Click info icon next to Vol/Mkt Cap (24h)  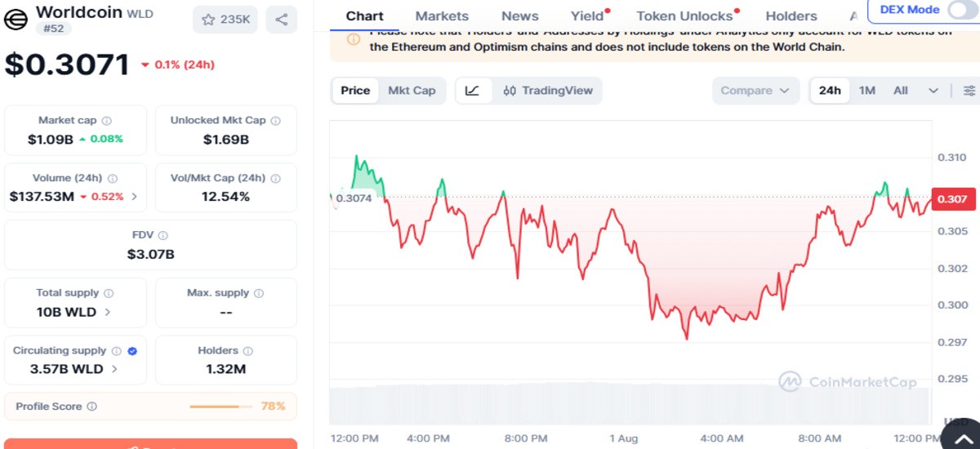275,179
